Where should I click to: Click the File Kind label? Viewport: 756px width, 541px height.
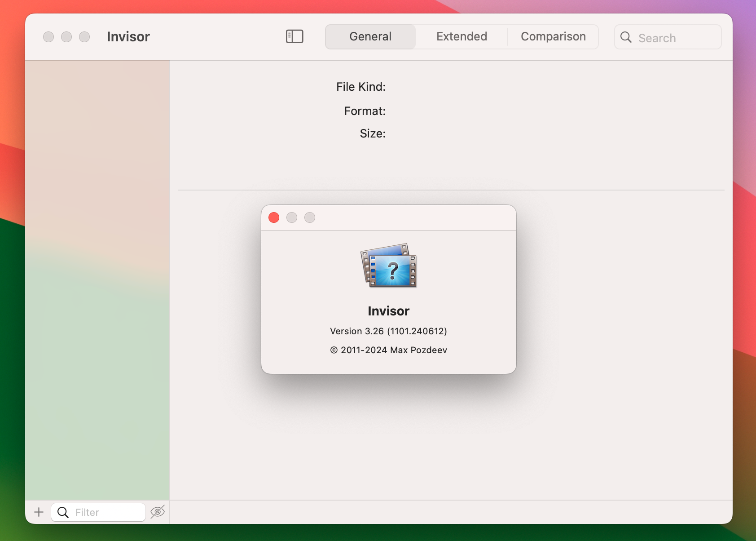coord(361,87)
